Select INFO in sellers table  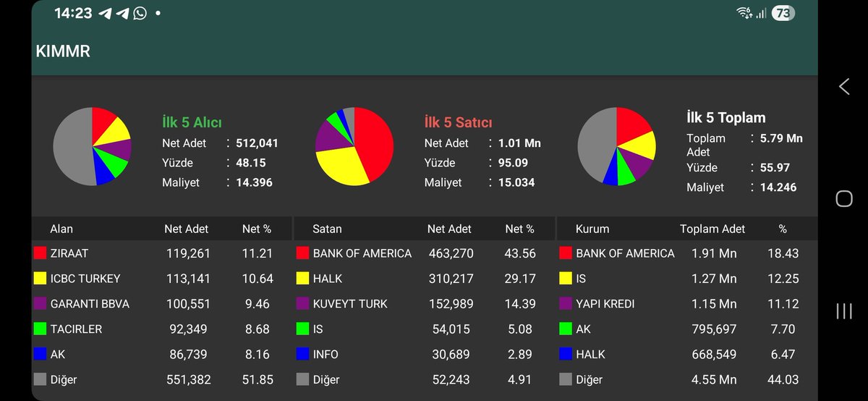point(425,355)
